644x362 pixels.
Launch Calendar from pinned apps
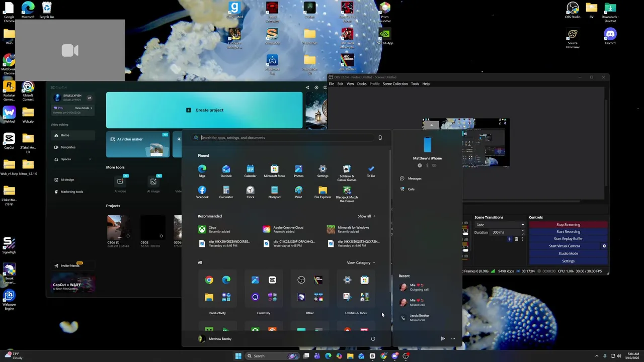point(250,170)
